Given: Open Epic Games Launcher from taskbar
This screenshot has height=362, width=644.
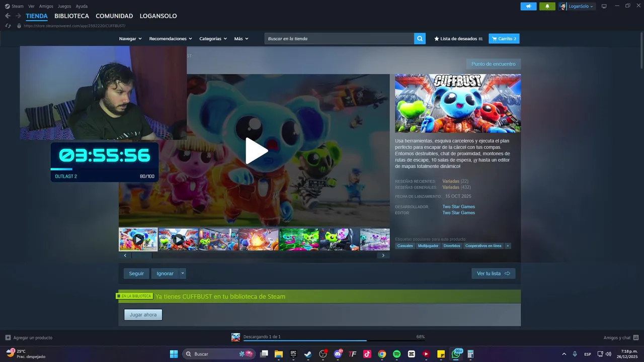Looking at the screenshot, I should (293, 354).
